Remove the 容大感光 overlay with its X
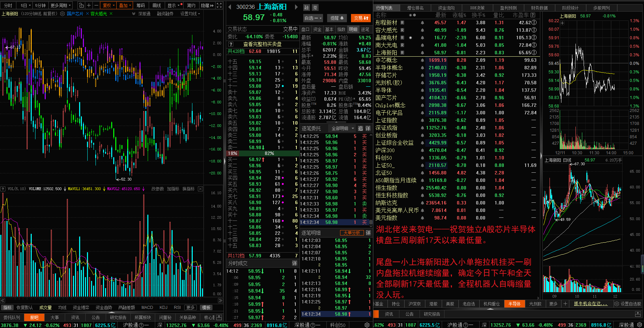Viewport: 644px width, 328px height. coord(111,14)
